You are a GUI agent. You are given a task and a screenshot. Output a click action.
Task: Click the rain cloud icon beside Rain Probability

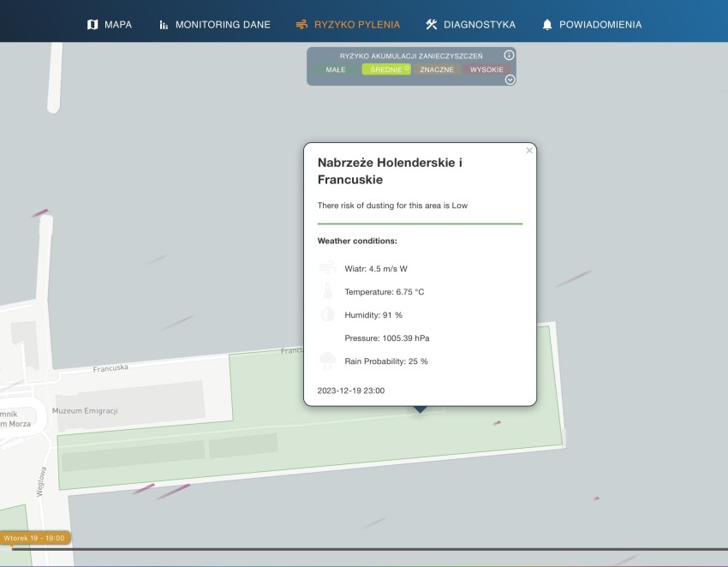[327, 361]
